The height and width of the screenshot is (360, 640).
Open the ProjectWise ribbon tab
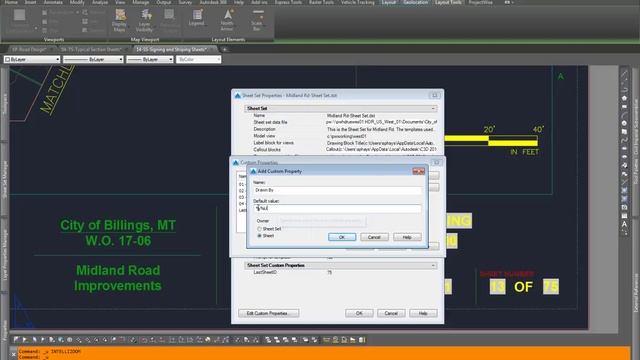click(480, 2)
